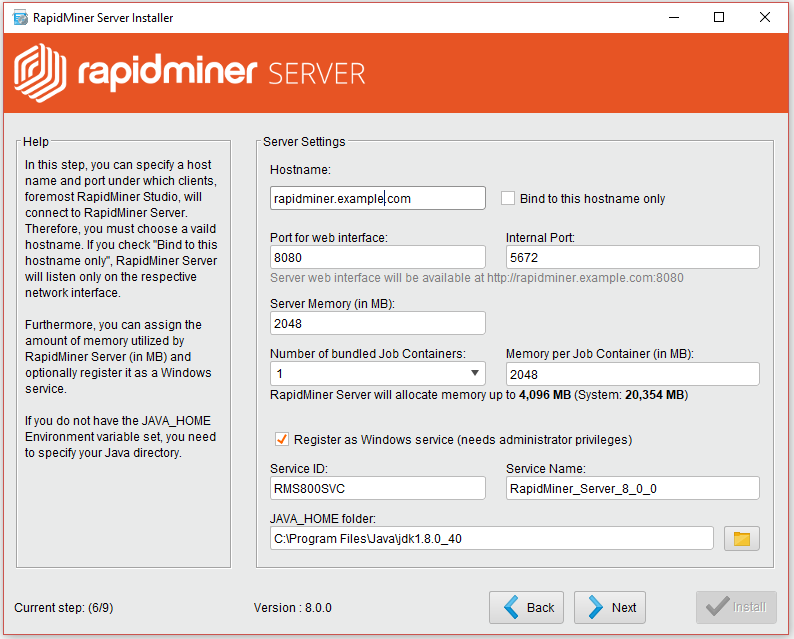This screenshot has height=639, width=794.
Task: Click the 'JAVA_HOME folder:' label
Action: 323,518
